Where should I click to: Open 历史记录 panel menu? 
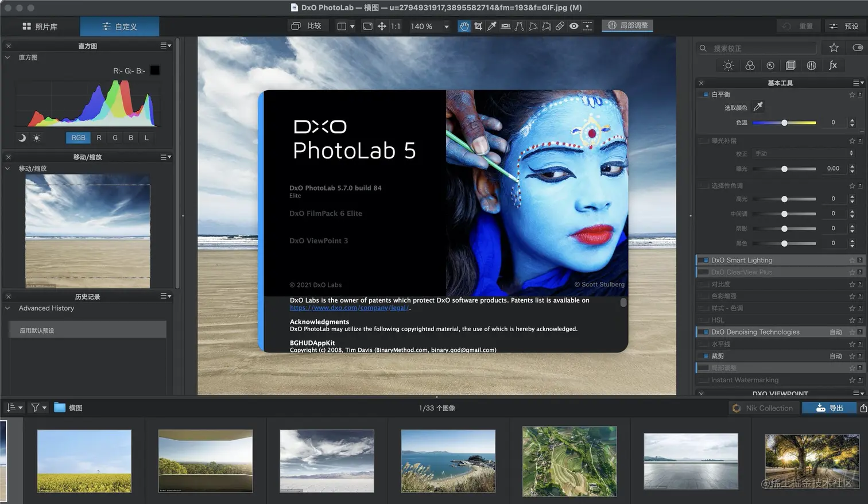point(166,296)
